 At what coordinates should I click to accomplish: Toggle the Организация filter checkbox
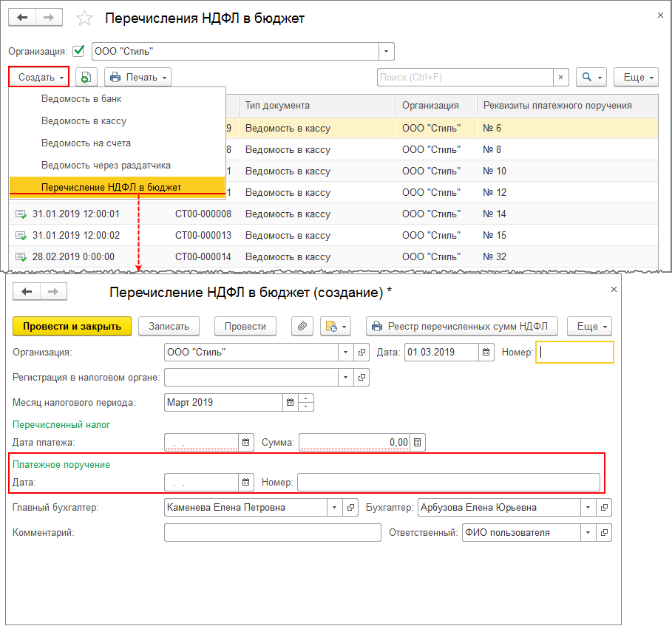pos(78,52)
